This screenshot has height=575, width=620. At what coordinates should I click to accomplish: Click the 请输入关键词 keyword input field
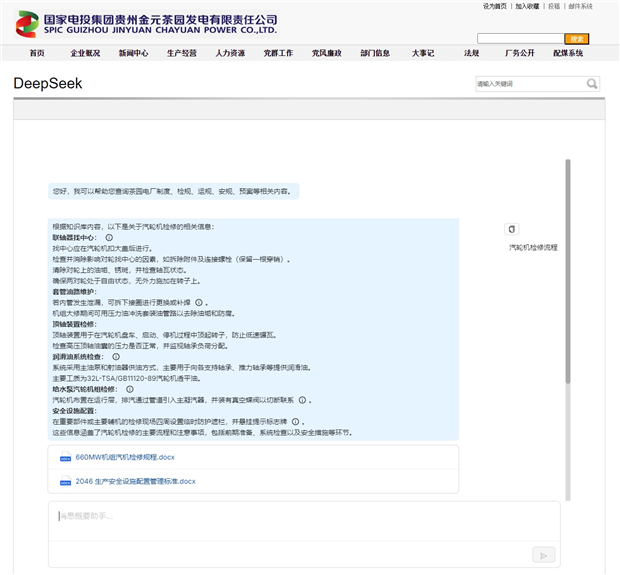click(531, 84)
